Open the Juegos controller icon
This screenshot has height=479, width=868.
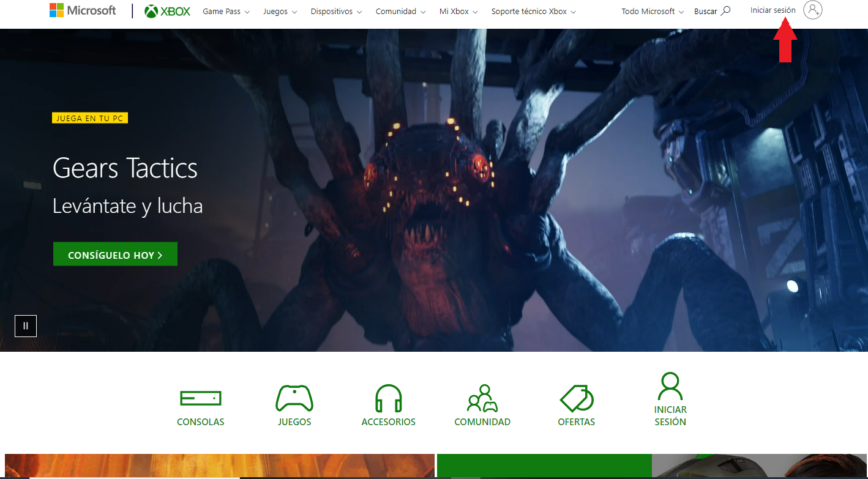294,398
